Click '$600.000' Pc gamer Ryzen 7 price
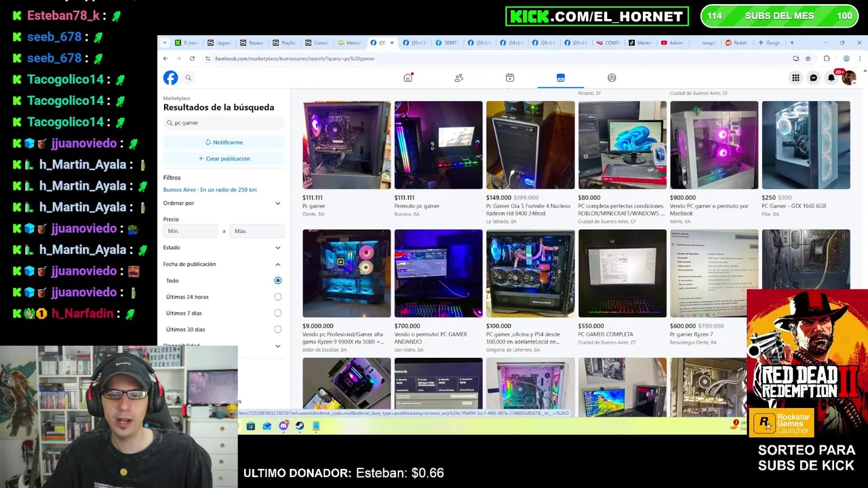 click(x=683, y=326)
